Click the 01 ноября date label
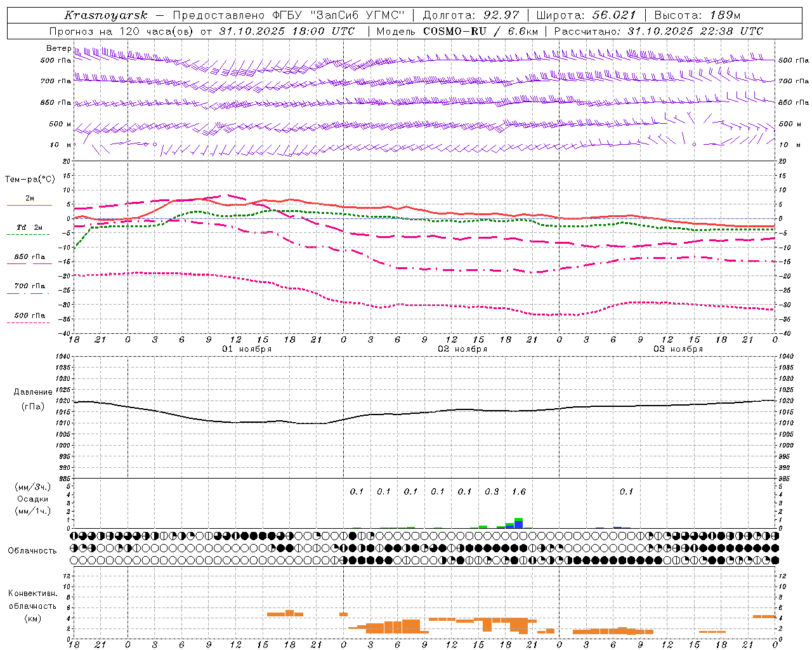Viewport: 812px width, 650px height. point(246,349)
